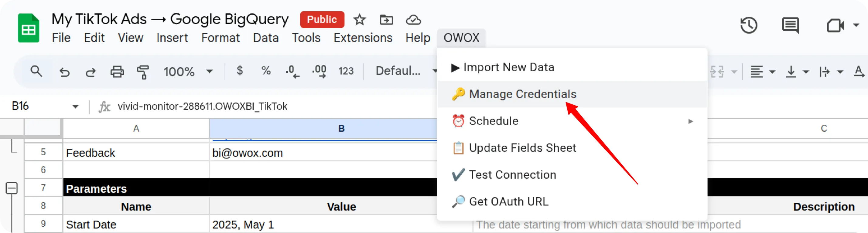868x233 pixels.
Task: Click the text color icon
Action: 859,71
